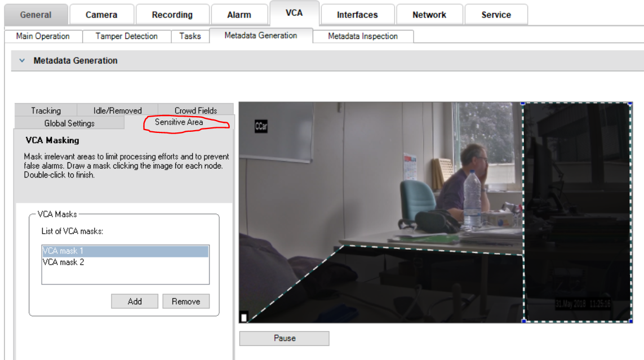Open the Crowd Fields tab
Viewport: 644px width, 360px height.
[196, 110]
